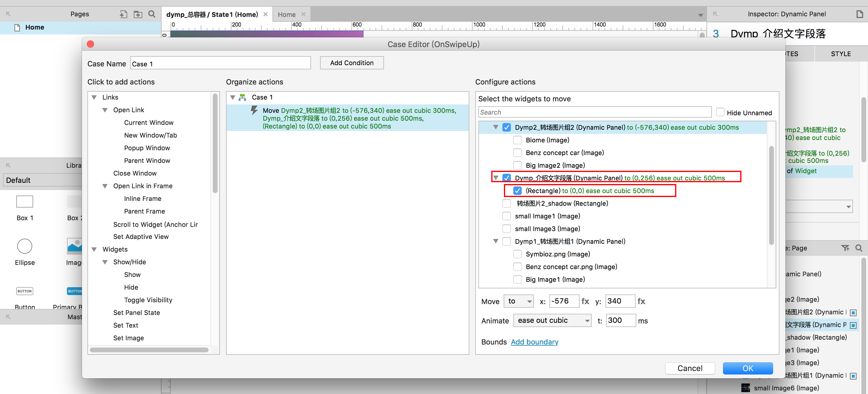Click the fx icon next to x field

585,301
